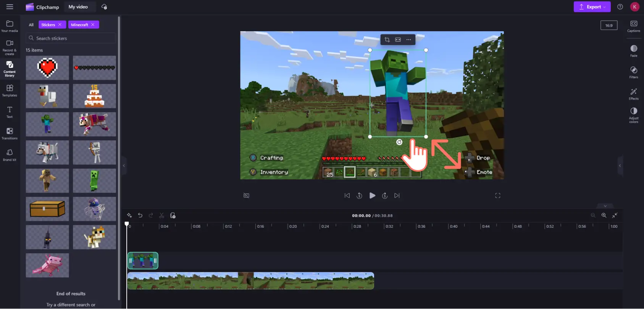Viewport: 644px width, 309px height.
Task: Open more options on floating toolbar
Action: point(408,40)
